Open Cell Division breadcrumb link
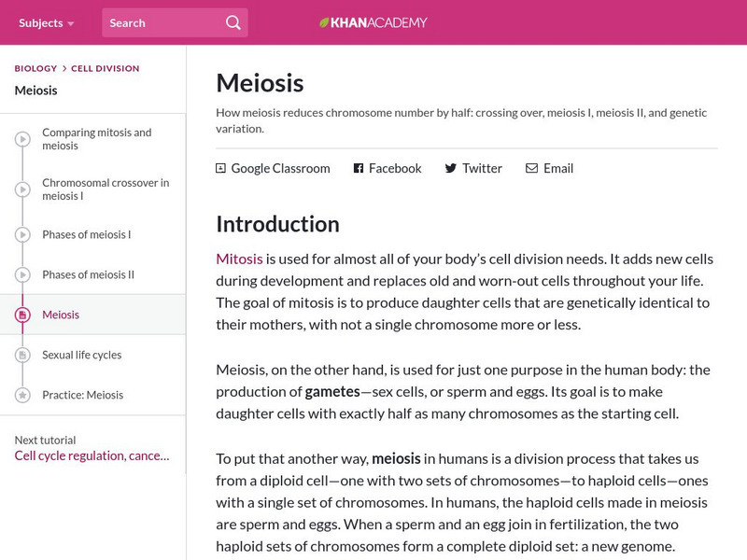Viewport: 747px width, 560px height. coord(106,68)
